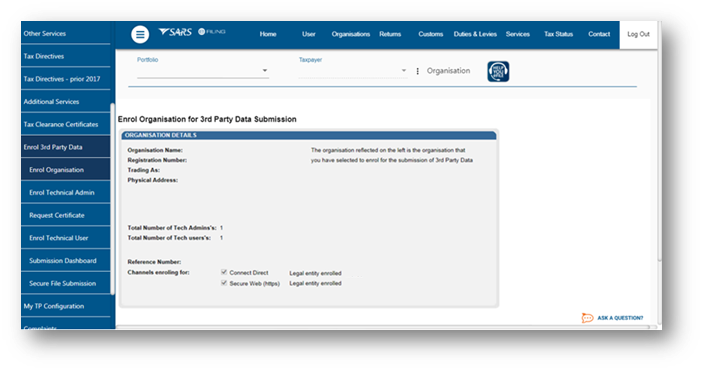
Task: Click the Total Number of Tech users's text
Action: click(169, 238)
